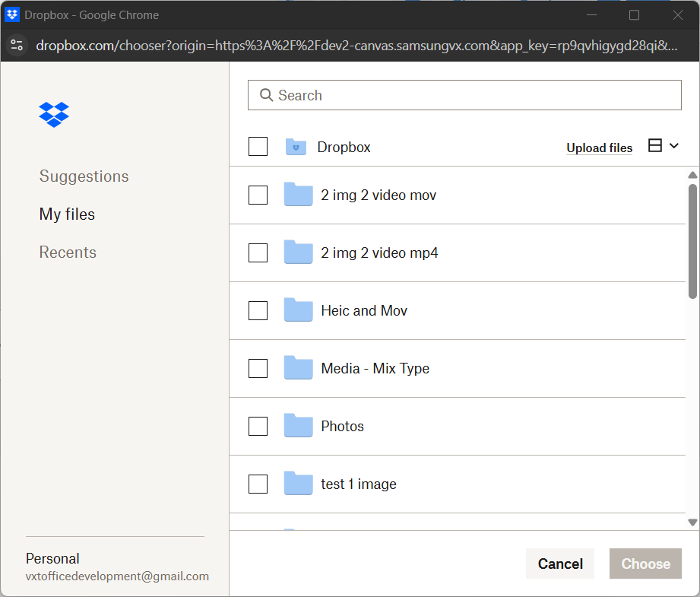Open the Photos folder icon

click(298, 426)
